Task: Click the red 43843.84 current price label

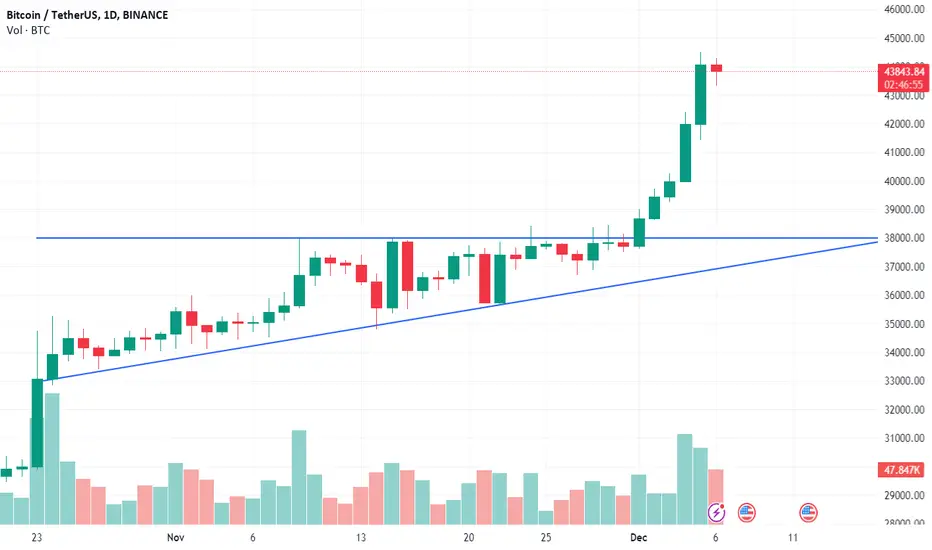Action: (903, 71)
